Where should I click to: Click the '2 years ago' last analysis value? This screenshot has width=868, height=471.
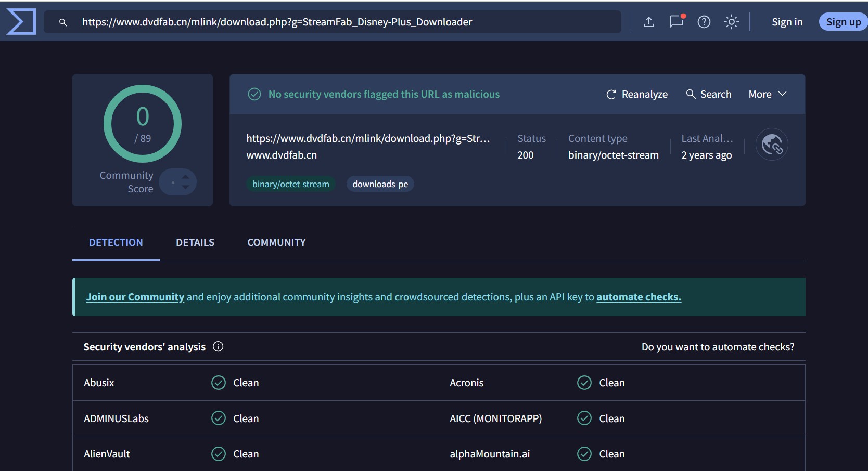[x=706, y=155]
